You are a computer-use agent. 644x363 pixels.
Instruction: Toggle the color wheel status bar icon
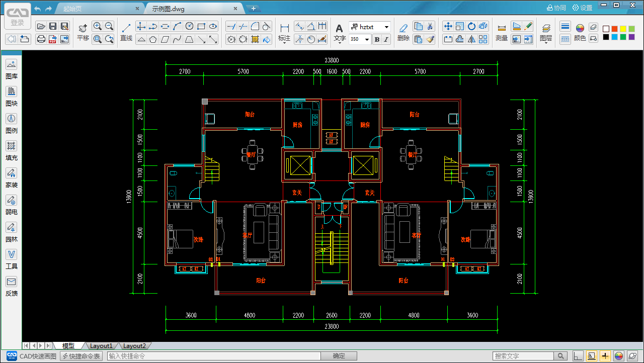618,356
